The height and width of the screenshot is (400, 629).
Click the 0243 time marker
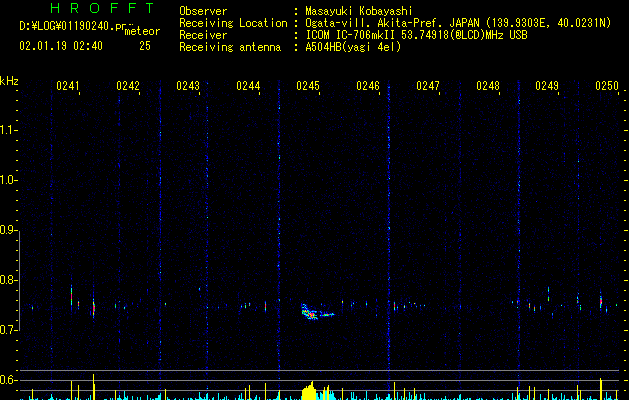188,85
